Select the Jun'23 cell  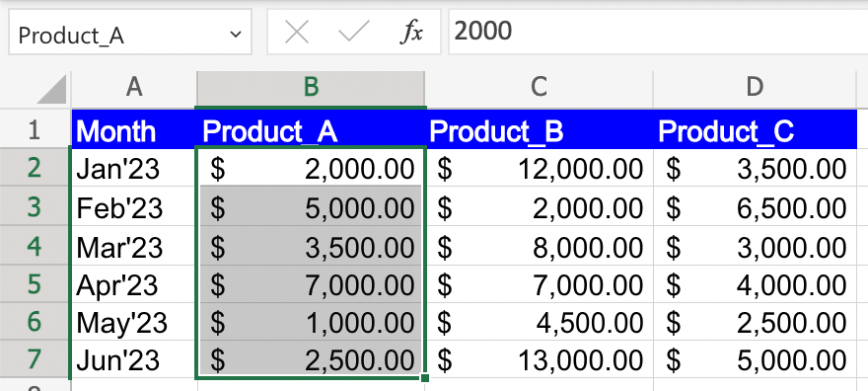[x=134, y=359]
